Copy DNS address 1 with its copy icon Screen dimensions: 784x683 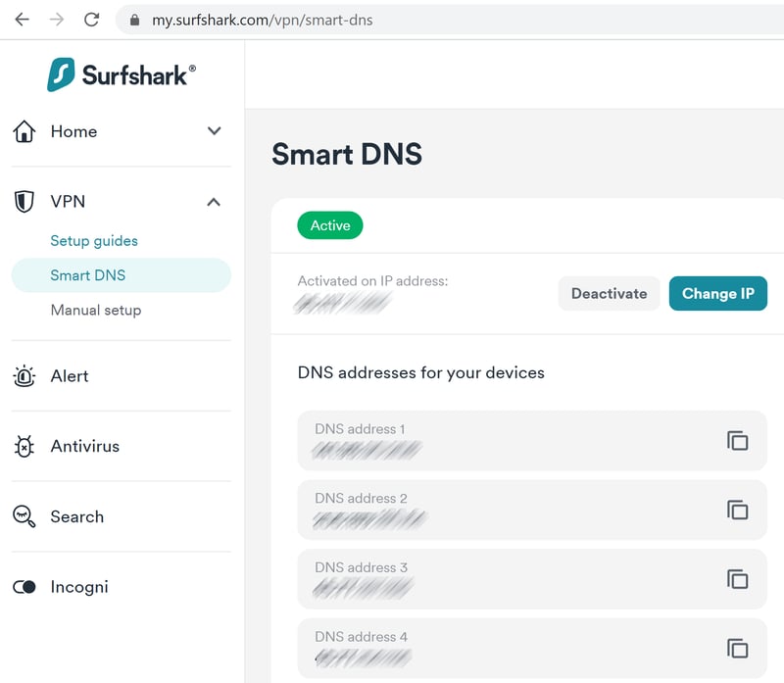(738, 441)
